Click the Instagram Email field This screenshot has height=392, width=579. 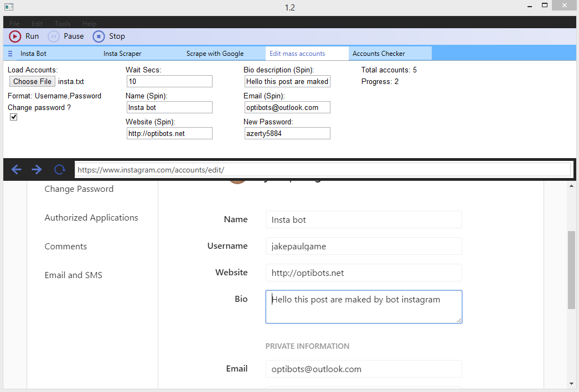(364, 369)
